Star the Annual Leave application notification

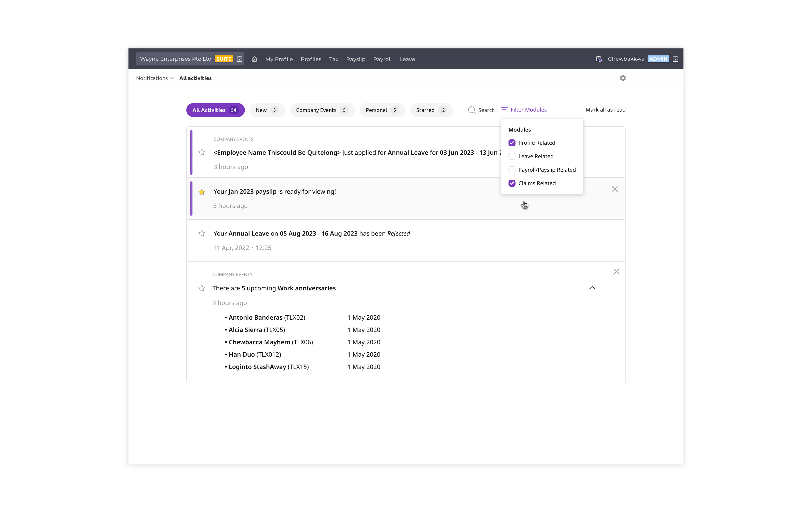click(x=202, y=152)
